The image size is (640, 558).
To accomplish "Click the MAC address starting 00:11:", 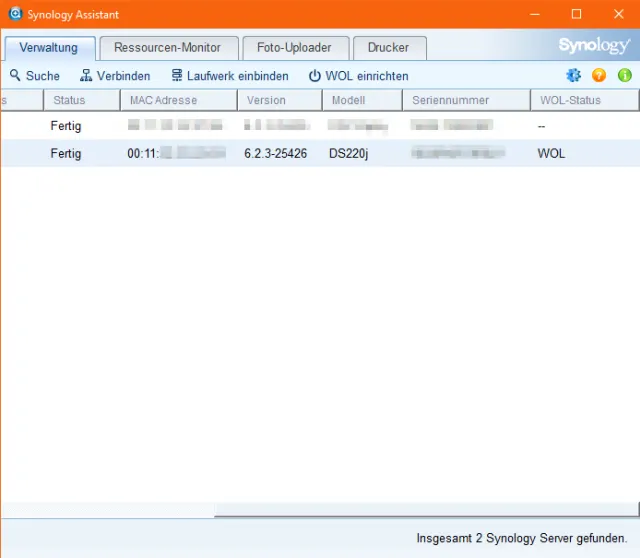I will 176,153.
